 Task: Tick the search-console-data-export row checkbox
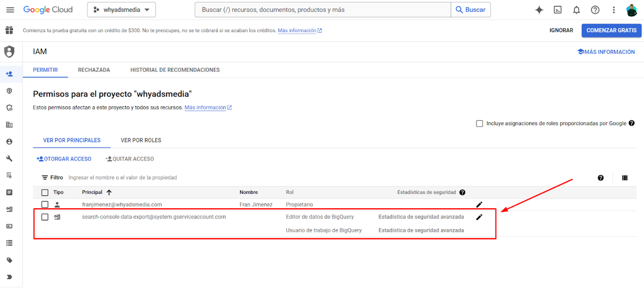coord(45,217)
